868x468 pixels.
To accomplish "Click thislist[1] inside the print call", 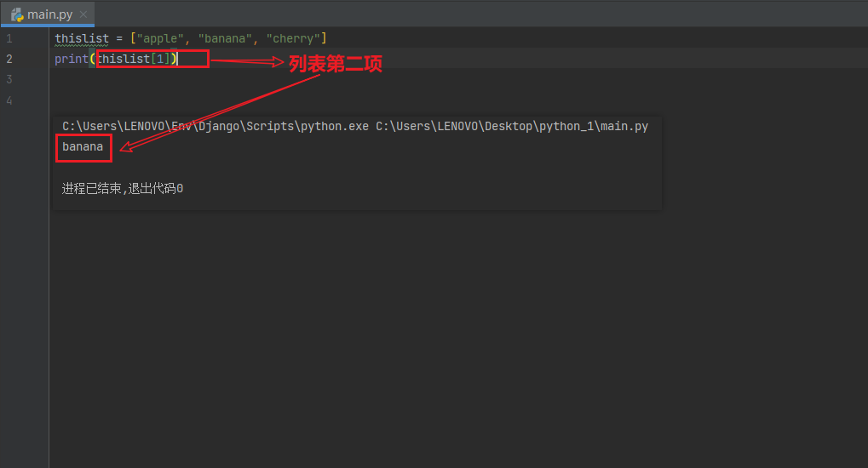I will pyautogui.click(x=134, y=59).
